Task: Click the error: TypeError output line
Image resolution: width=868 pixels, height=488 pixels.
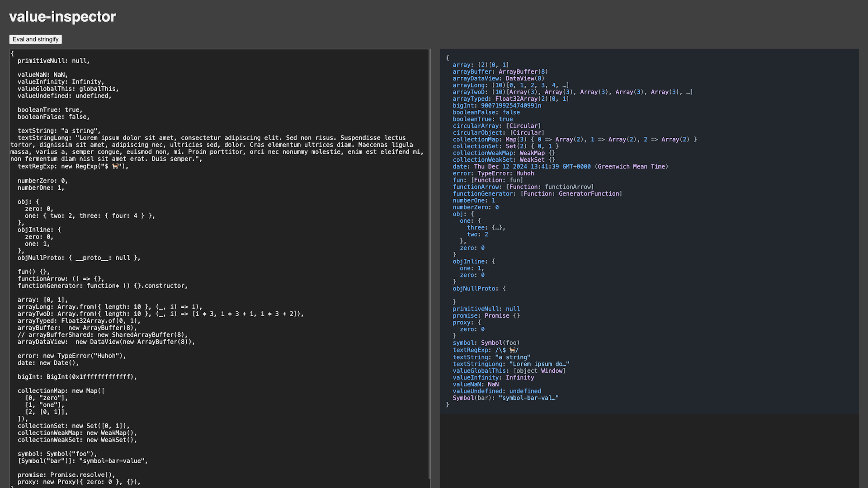Action: [x=493, y=174]
